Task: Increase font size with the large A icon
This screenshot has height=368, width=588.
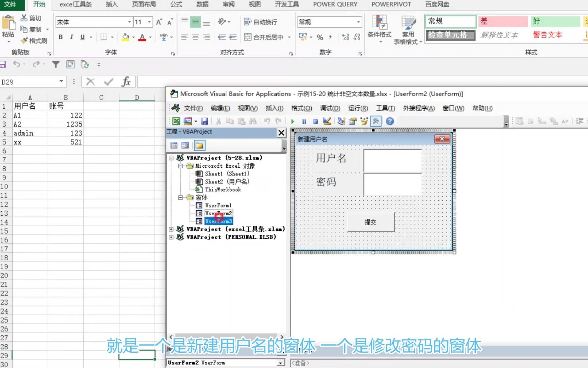Action: [x=159, y=22]
